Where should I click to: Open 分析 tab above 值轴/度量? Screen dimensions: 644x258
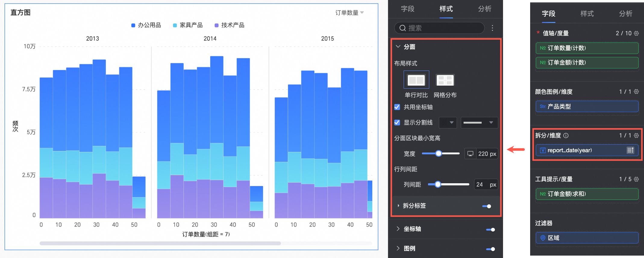click(x=626, y=14)
